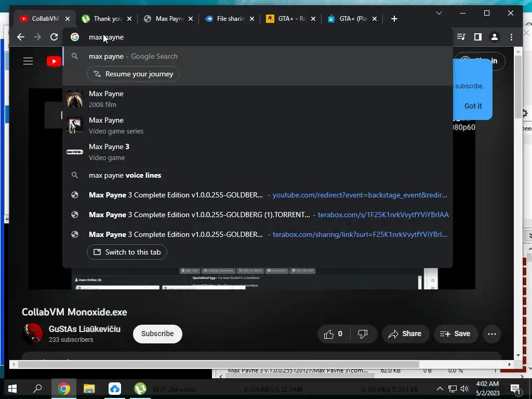Open the terabox.com/sharing/link Max Payne 3 suggestion
Screen dimensions: 532x399
pyautogui.click(x=258, y=234)
